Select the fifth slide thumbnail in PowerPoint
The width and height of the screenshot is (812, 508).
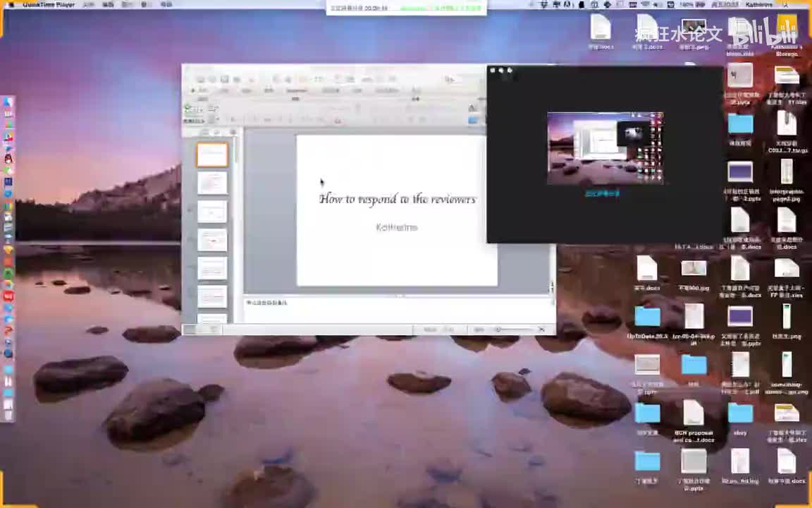coord(212,269)
